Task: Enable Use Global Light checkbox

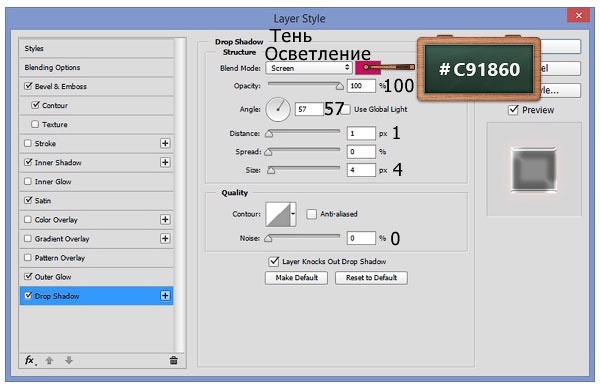Action: (346, 110)
